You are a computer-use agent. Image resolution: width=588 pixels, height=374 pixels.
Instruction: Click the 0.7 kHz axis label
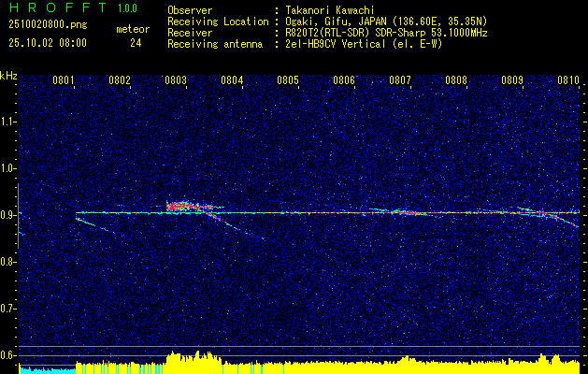click(8, 309)
